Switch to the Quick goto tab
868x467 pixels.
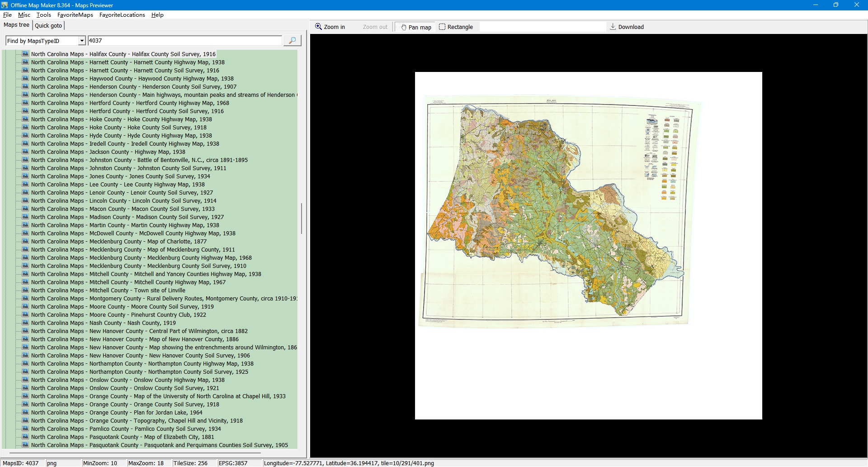pyautogui.click(x=48, y=25)
